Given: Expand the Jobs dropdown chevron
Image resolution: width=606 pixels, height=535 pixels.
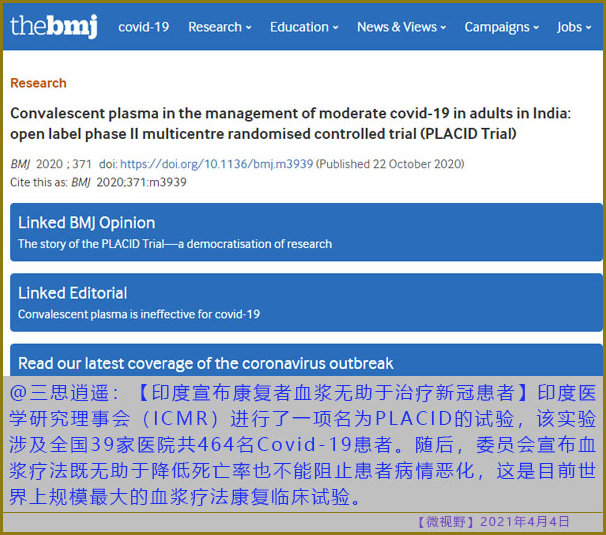Looking at the screenshot, I should coord(589,28).
